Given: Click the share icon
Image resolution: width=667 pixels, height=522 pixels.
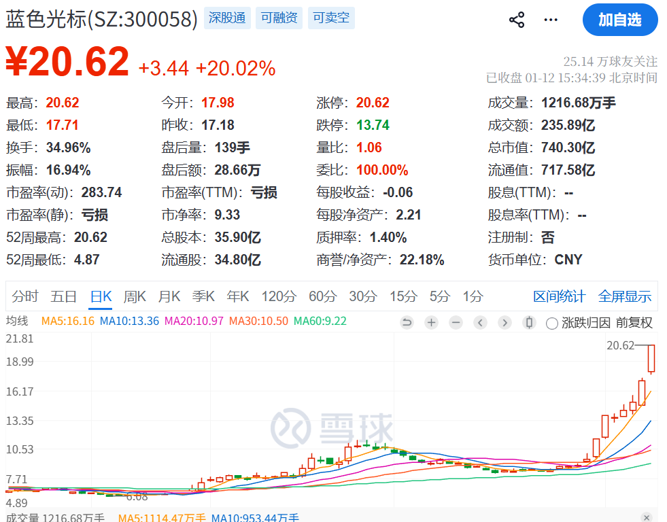Looking at the screenshot, I should pyautogui.click(x=517, y=20).
